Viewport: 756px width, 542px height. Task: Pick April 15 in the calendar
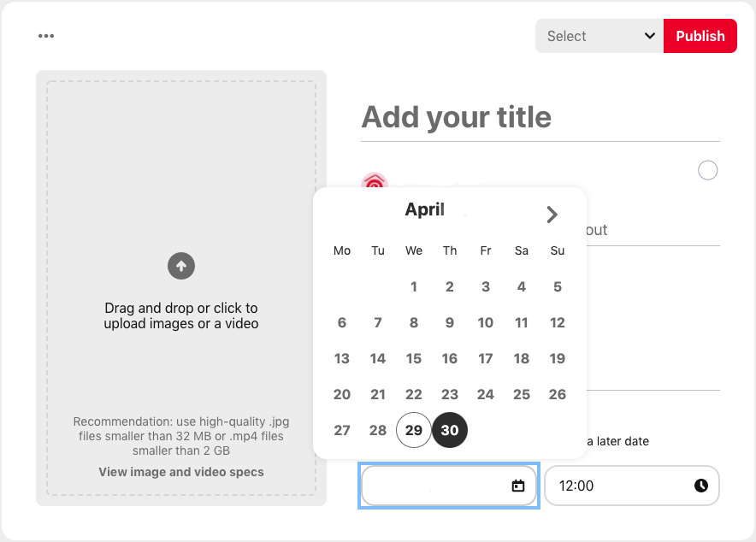pyautogui.click(x=414, y=358)
